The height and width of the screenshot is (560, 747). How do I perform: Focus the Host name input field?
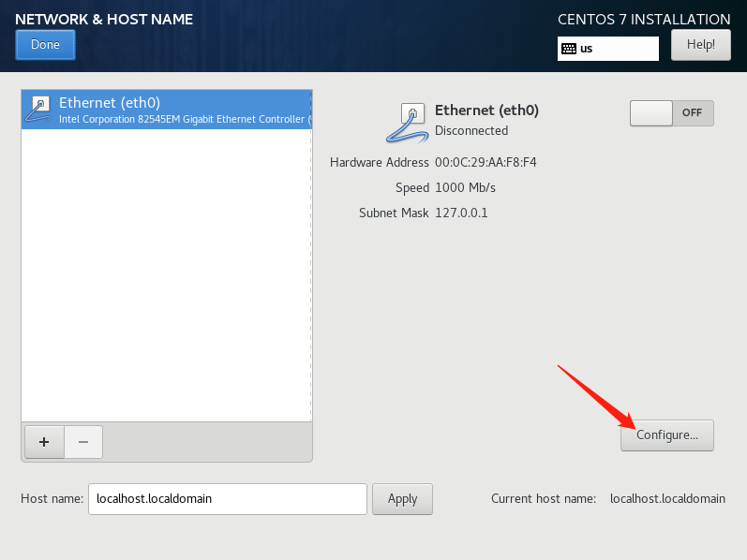pos(228,499)
